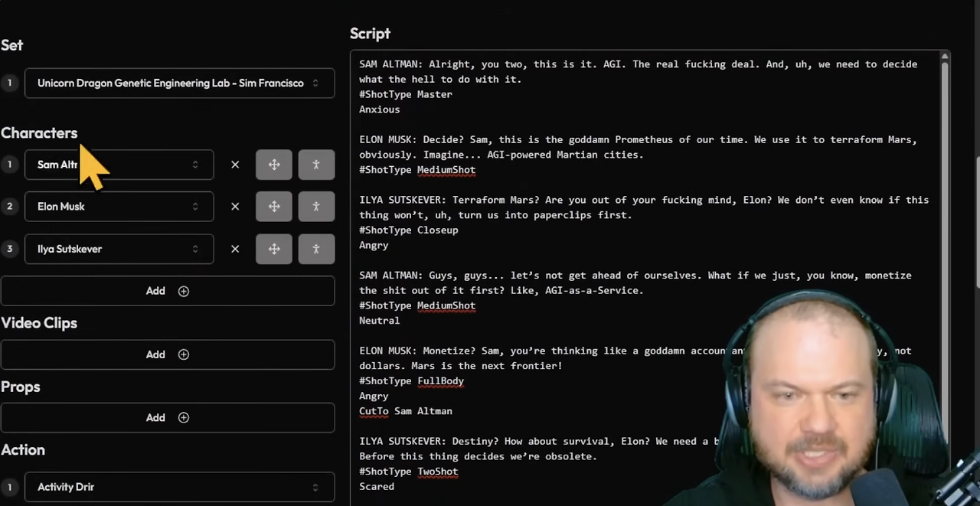Click the pose figure icon for Sam Altman
The width and height of the screenshot is (980, 506).
click(316, 165)
